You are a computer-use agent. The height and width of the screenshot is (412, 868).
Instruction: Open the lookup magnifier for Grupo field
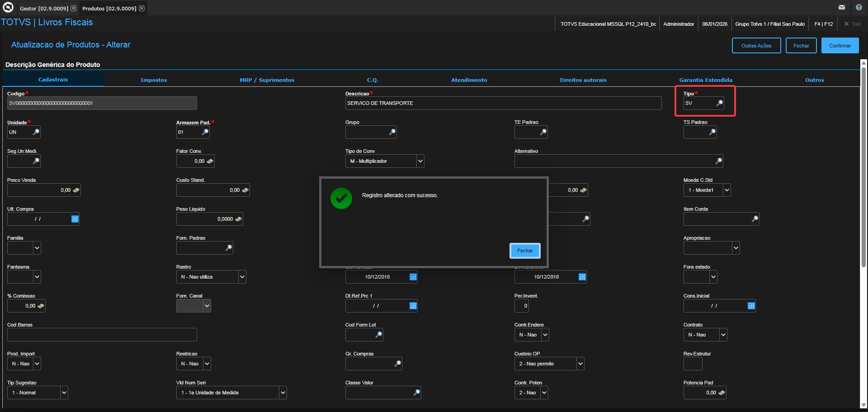[392, 132]
